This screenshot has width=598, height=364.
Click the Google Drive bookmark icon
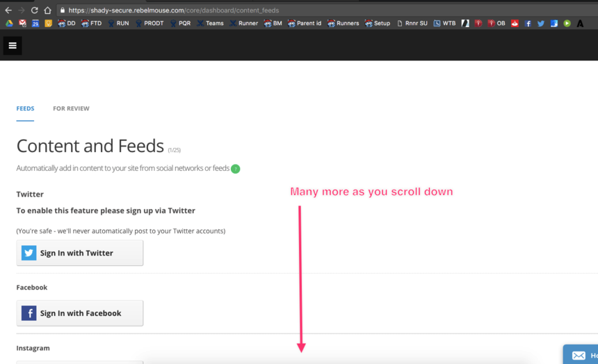[x=10, y=23]
